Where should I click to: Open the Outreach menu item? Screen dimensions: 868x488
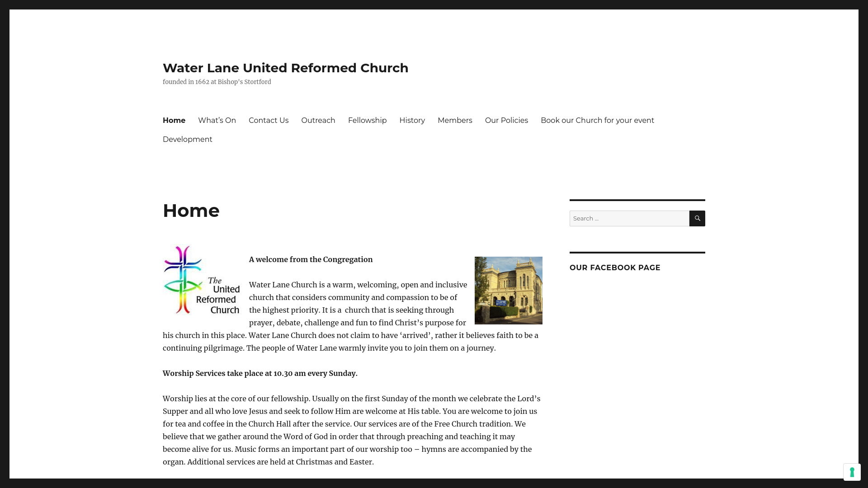[318, 120]
